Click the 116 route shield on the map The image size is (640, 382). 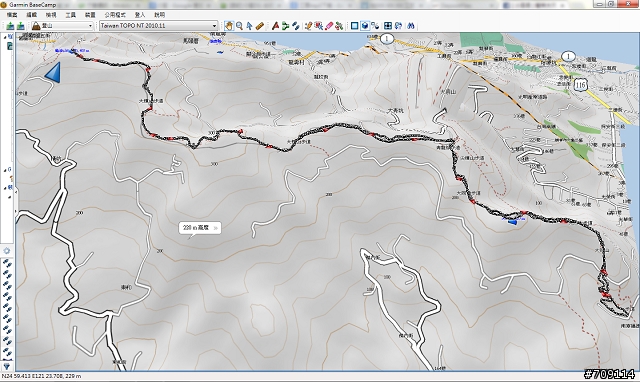pyautogui.click(x=580, y=85)
